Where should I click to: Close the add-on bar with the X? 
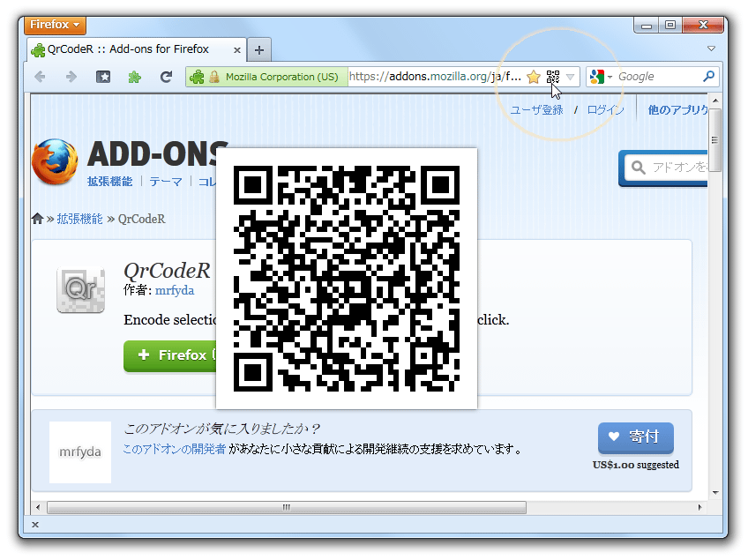click(x=34, y=525)
